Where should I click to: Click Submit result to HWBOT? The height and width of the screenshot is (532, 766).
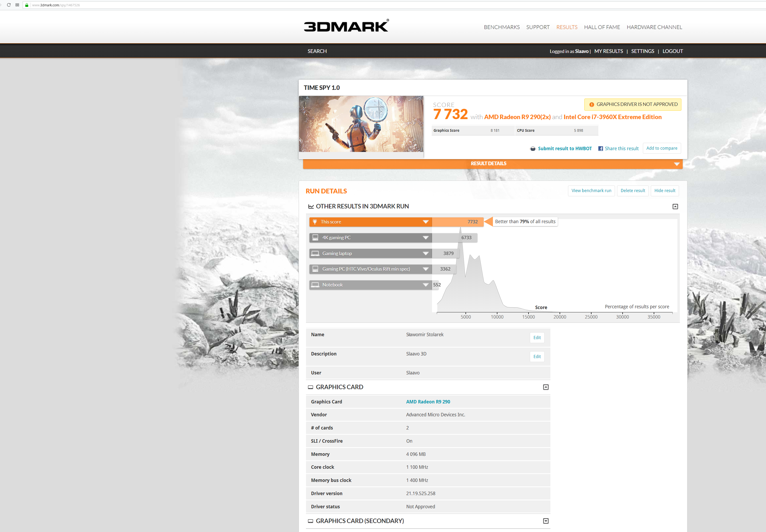[565, 149]
